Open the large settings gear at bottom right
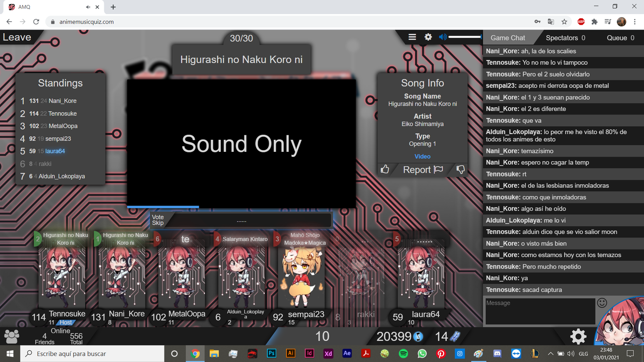This screenshot has height=362, width=644. [x=578, y=336]
